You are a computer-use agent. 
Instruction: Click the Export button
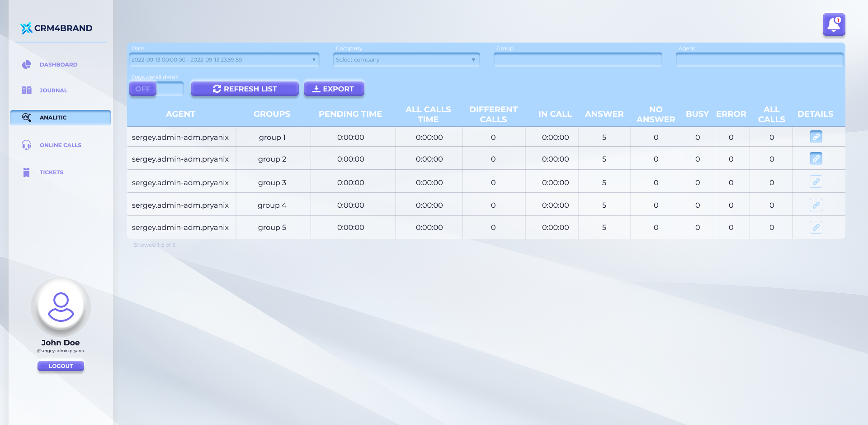334,89
